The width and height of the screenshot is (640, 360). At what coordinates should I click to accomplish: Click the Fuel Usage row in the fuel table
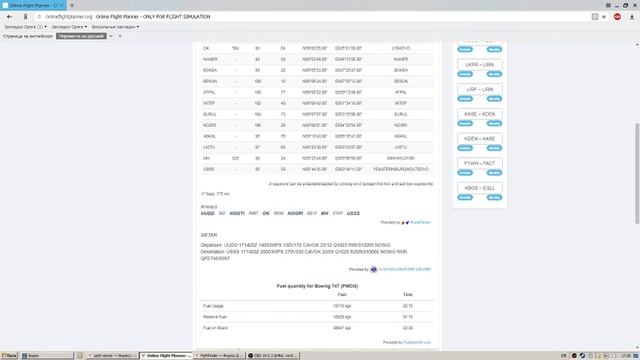[x=317, y=306]
